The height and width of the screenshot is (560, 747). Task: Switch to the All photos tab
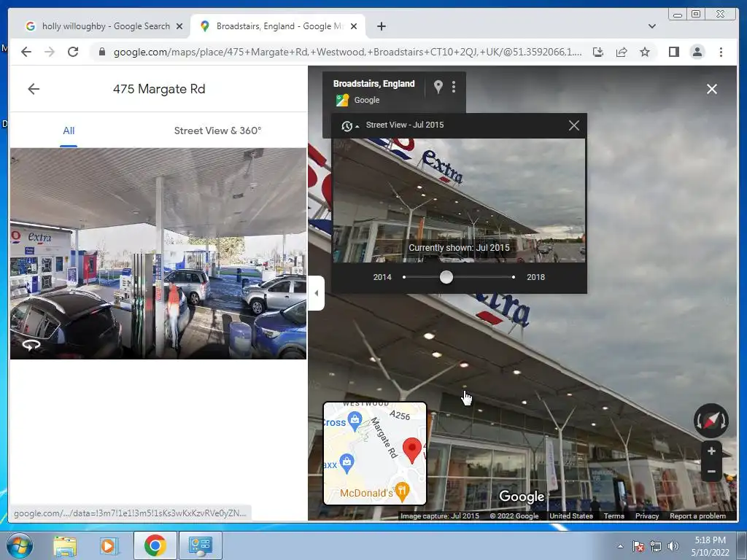(x=69, y=131)
